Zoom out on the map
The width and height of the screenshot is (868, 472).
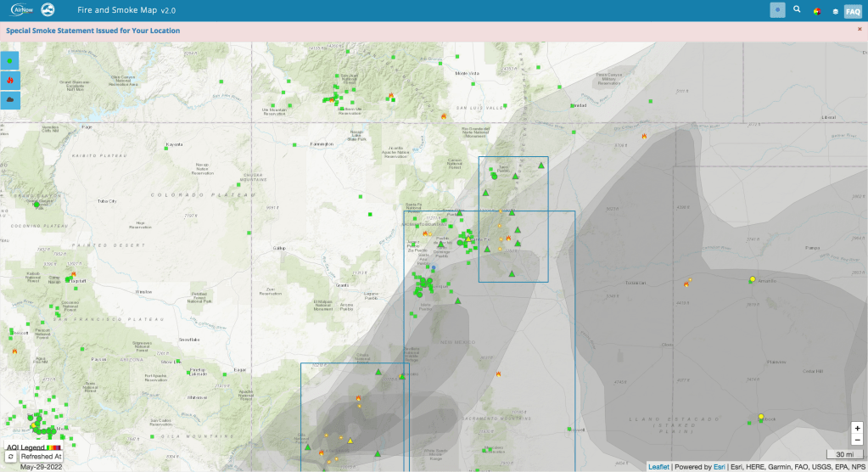(x=857, y=441)
